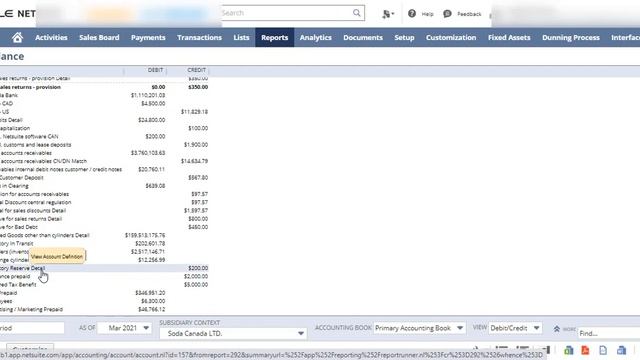Open Discount central regulation account
The image size is (640, 360).
tap(36, 202)
